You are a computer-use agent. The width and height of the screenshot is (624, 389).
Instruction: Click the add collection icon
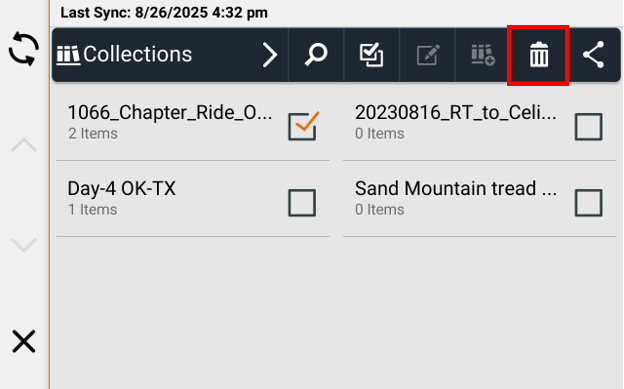(483, 55)
